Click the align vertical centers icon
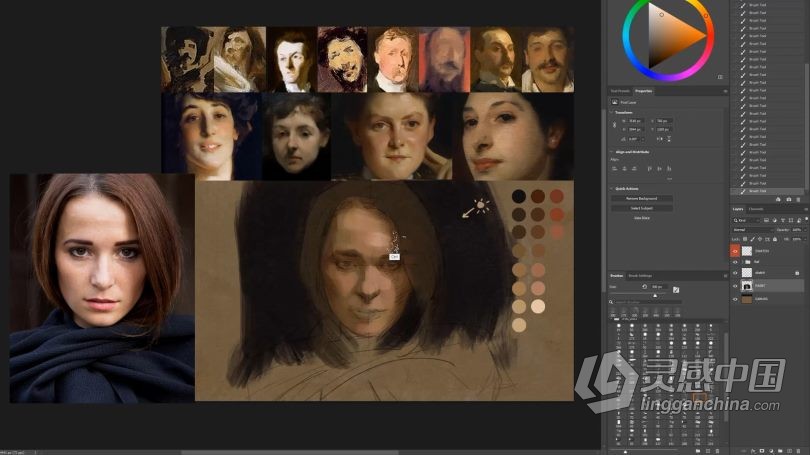Screen dimensions: 810x455 (660, 169)
